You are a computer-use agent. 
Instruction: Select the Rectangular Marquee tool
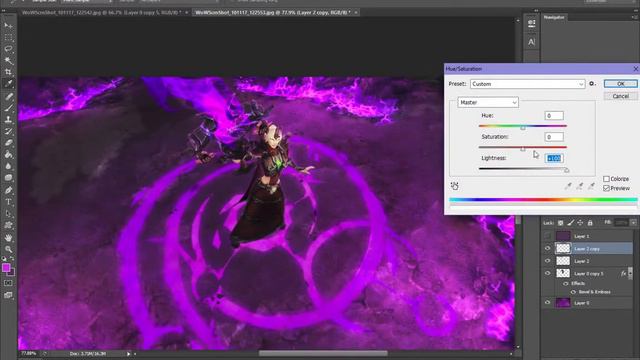[8, 38]
